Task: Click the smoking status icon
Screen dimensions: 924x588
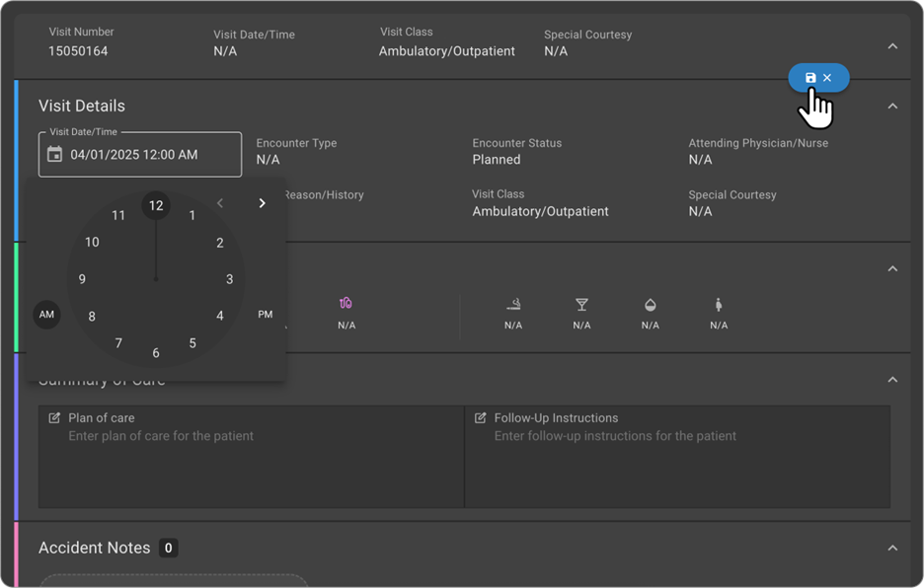Action: click(513, 305)
